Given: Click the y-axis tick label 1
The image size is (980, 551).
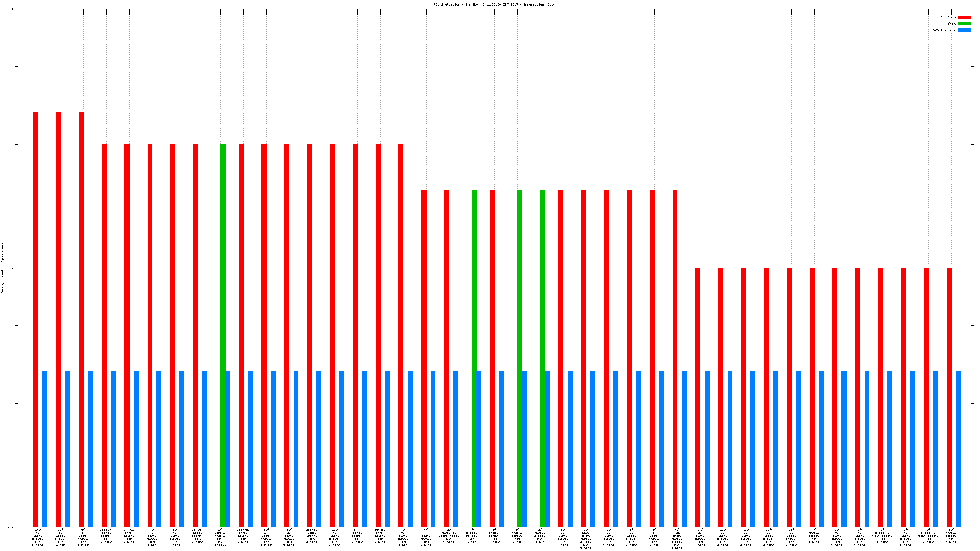Looking at the screenshot, I should point(12,268).
